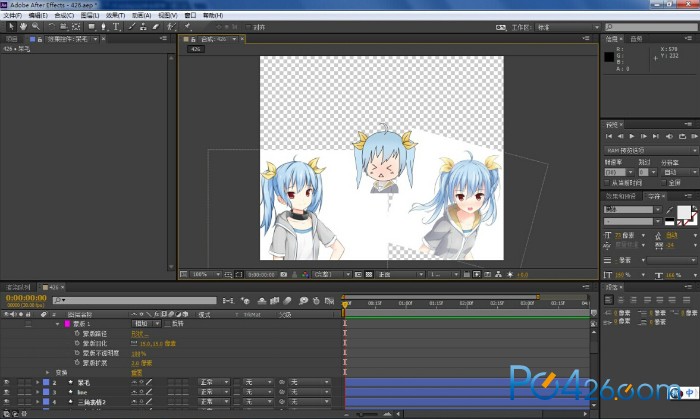Open RAM preview options dropdown

click(651, 150)
